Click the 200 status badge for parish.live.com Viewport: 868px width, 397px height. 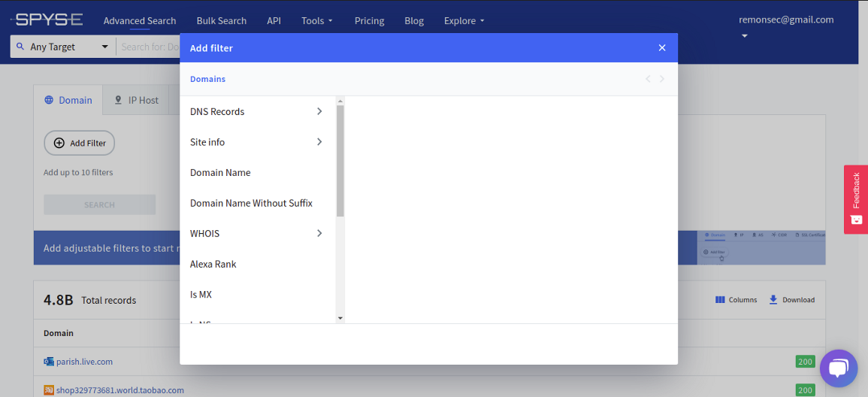[806, 362]
